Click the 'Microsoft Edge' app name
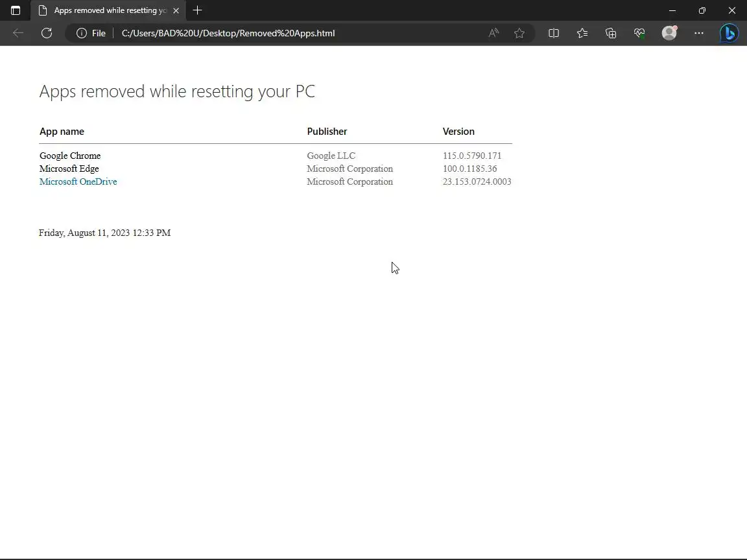Image resolution: width=747 pixels, height=560 pixels. 69,169
